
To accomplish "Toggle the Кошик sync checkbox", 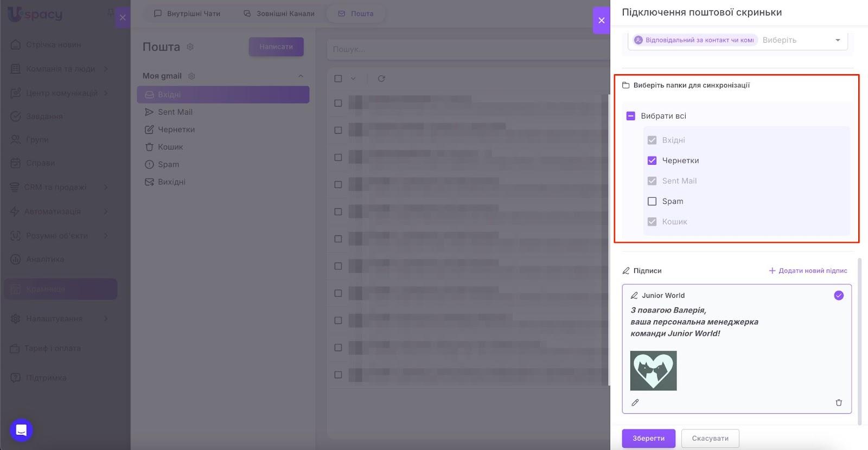I will (652, 222).
